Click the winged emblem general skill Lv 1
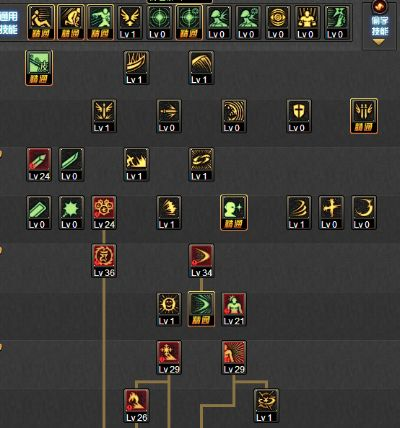Image resolution: width=400 pixels, height=428 pixels. 130,22
